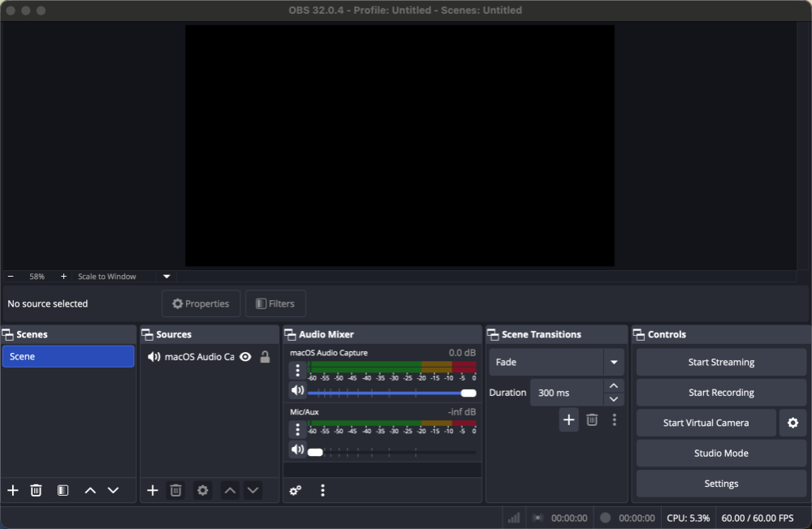Enable Studio Mode
The image size is (812, 529).
click(721, 453)
